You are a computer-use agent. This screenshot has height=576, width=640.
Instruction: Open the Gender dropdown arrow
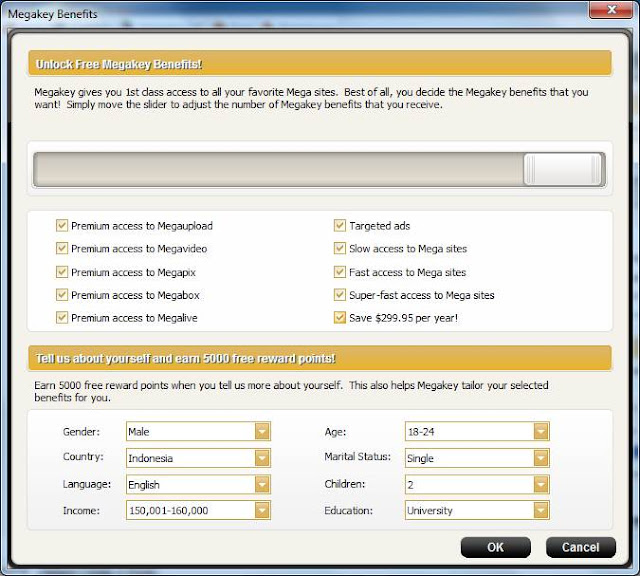tap(262, 431)
